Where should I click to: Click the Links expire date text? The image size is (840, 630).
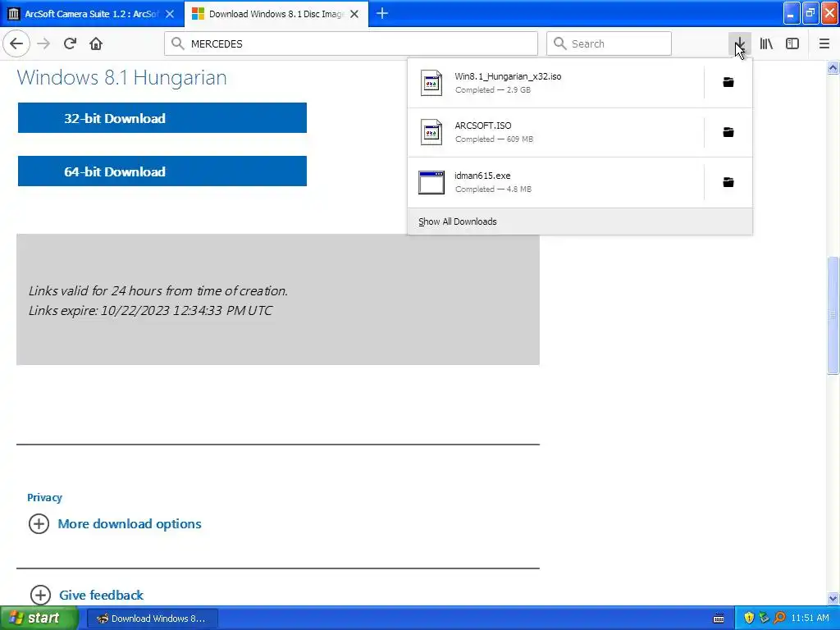pyautogui.click(x=151, y=311)
